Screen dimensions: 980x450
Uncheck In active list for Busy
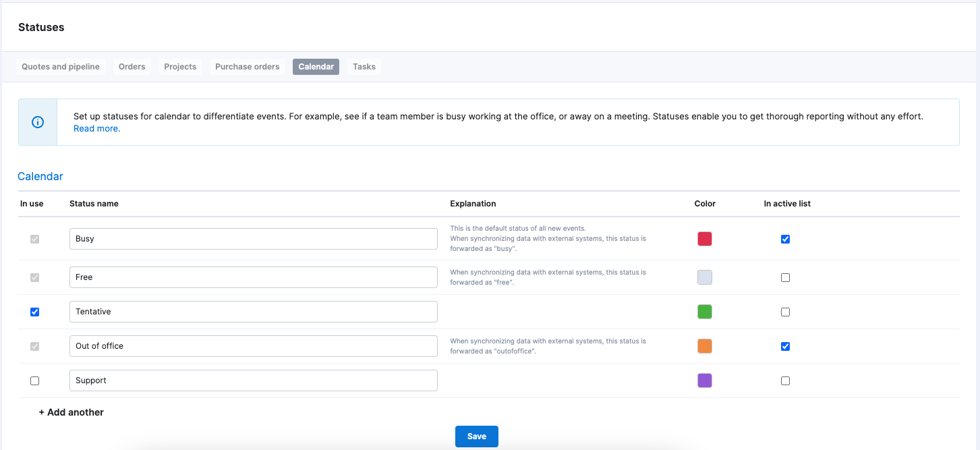coord(785,239)
